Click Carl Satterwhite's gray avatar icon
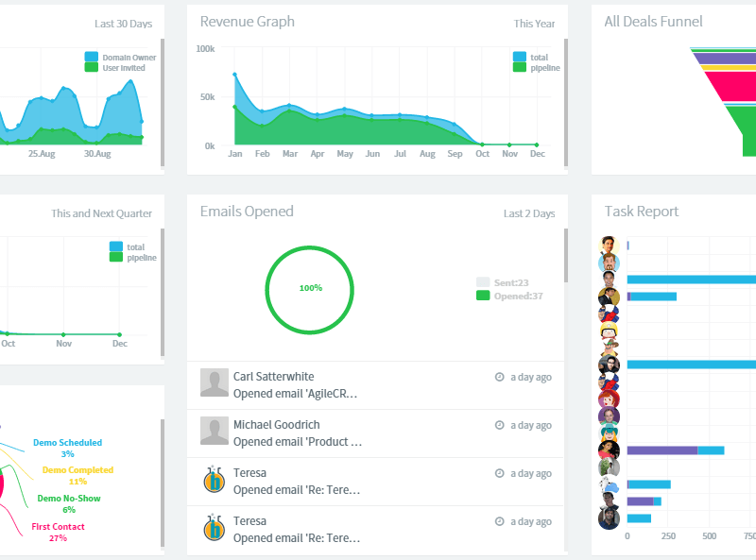Screen dimensions: 756x560 [x=215, y=382]
